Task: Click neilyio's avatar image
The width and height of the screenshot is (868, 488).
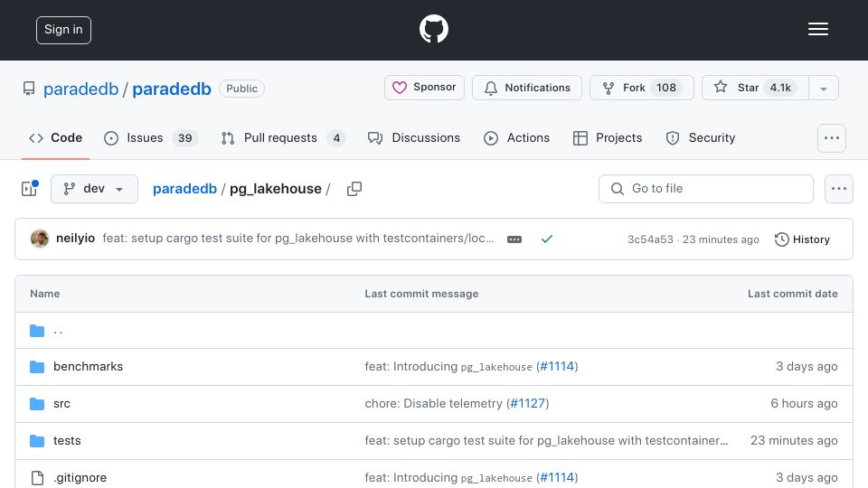Action: 40,239
